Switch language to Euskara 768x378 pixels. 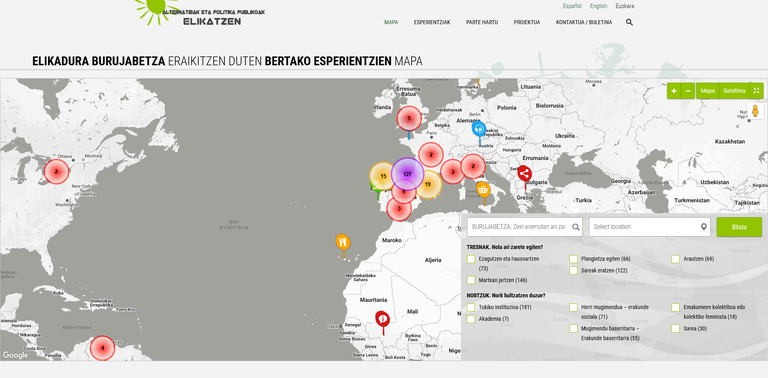point(624,6)
